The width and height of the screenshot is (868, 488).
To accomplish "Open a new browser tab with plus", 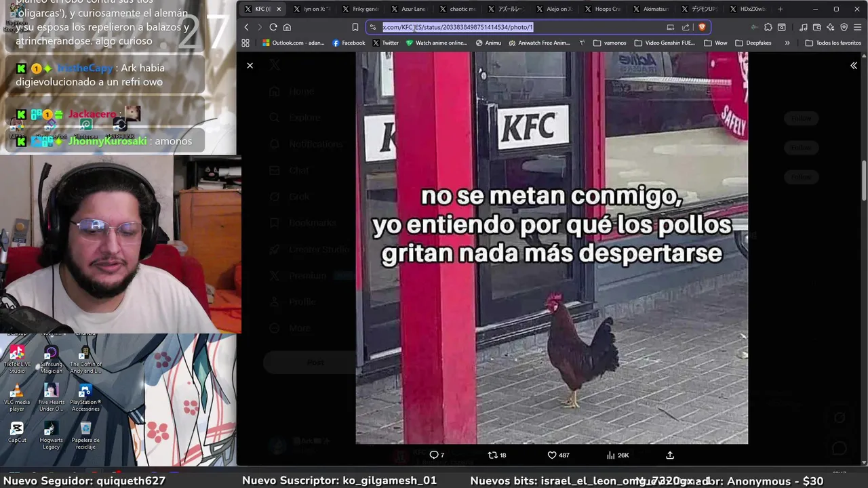I will (780, 9).
